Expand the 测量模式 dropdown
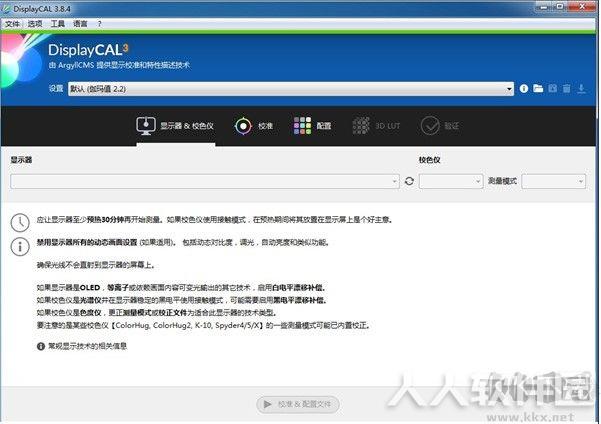The image size is (601, 424). tap(553, 181)
